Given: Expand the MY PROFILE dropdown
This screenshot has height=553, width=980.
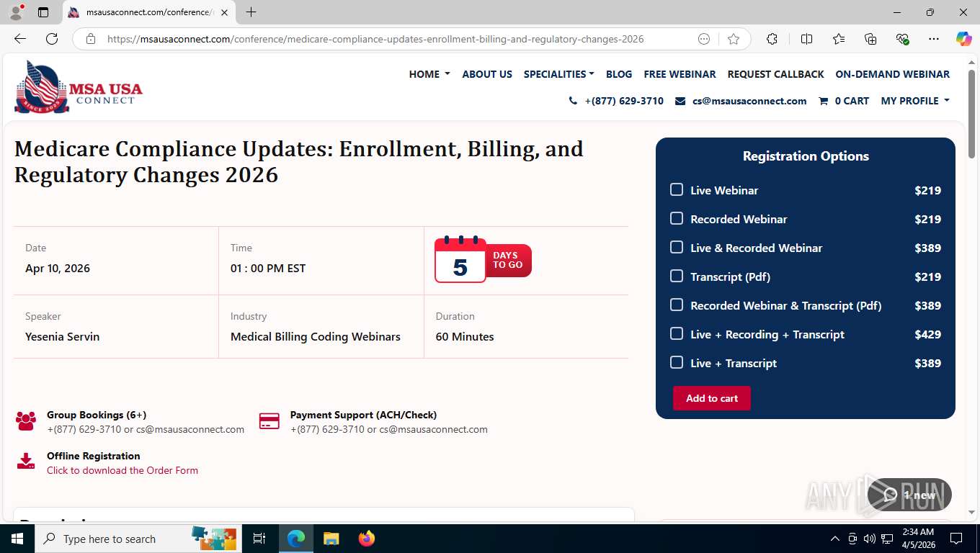Looking at the screenshot, I should (915, 101).
